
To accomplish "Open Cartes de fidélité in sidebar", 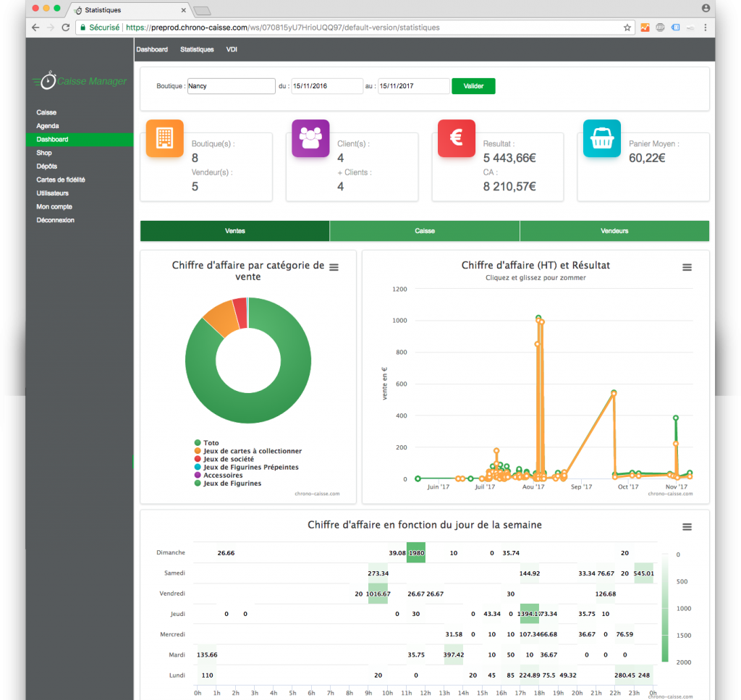I will point(61,180).
